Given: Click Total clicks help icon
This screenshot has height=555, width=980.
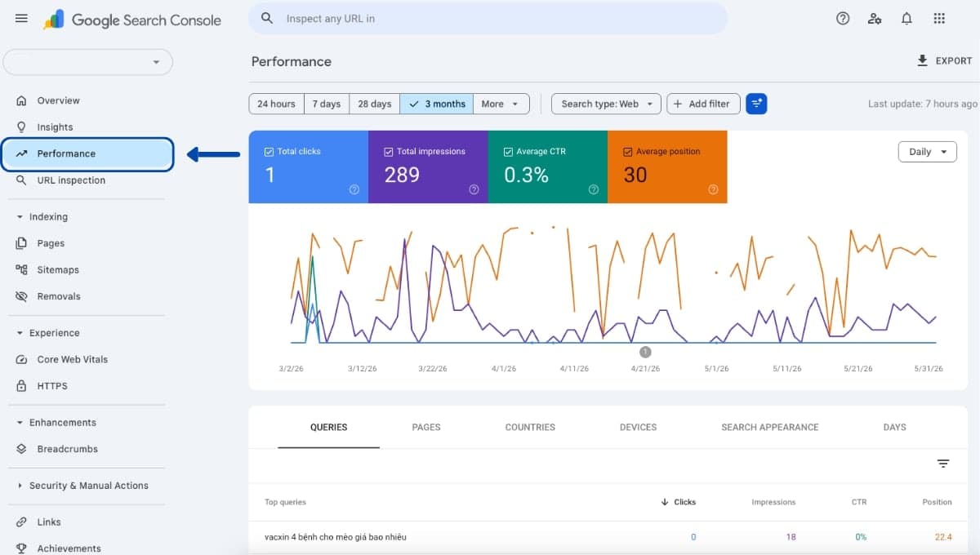Looking at the screenshot, I should [354, 189].
